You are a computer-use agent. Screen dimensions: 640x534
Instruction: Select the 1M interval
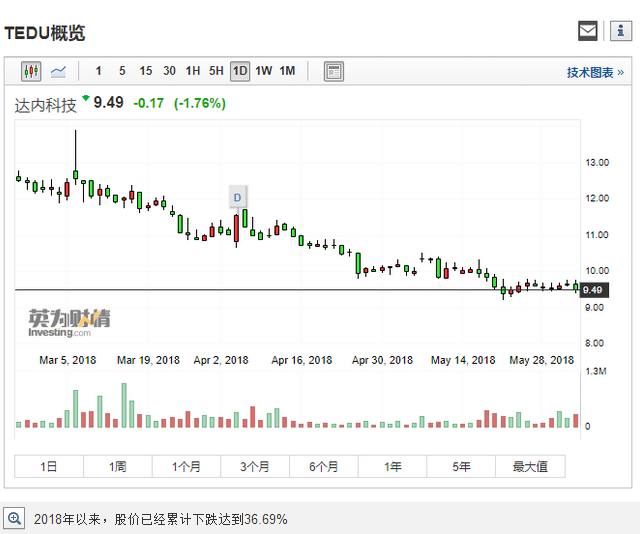pos(287,71)
